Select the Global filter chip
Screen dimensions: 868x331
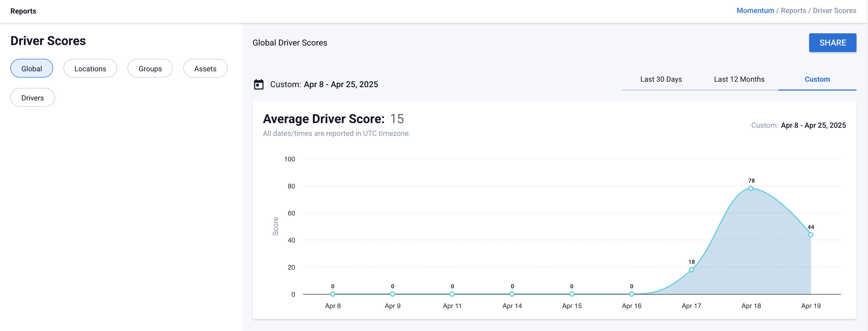pyautogui.click(x=32, y=69)
